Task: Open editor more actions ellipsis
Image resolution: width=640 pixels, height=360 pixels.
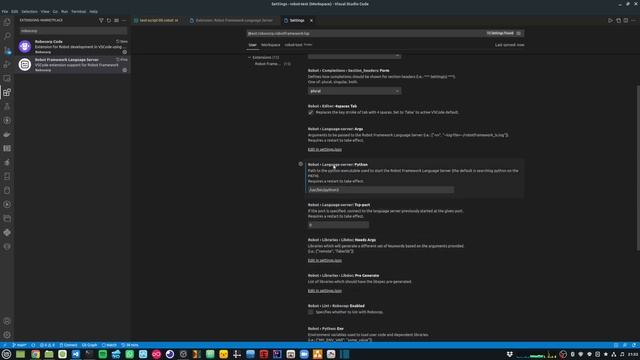Action: [x=633, y=20]
